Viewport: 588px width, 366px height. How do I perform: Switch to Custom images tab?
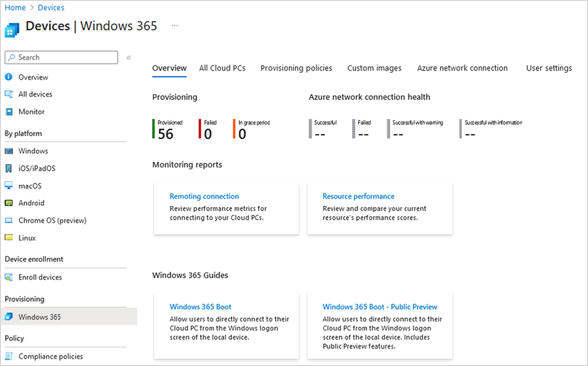374,68
